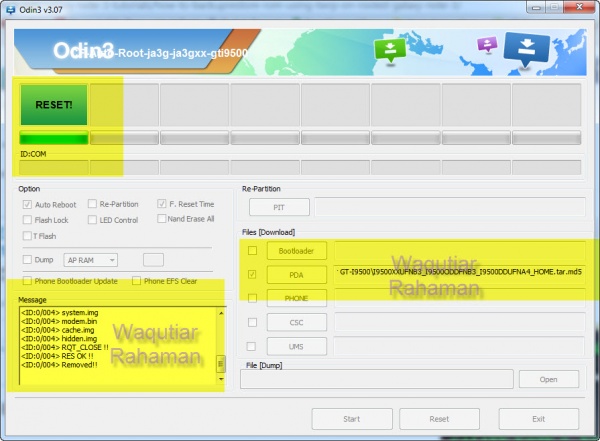Image resolution: width=600 pixels, height=441 pixels.
Task: Click the Bootloader file path field
Action: (460, 251)
